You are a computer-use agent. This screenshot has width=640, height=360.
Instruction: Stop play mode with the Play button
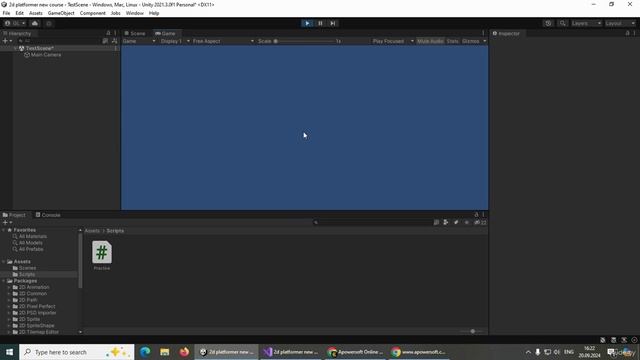coord(307,23)
